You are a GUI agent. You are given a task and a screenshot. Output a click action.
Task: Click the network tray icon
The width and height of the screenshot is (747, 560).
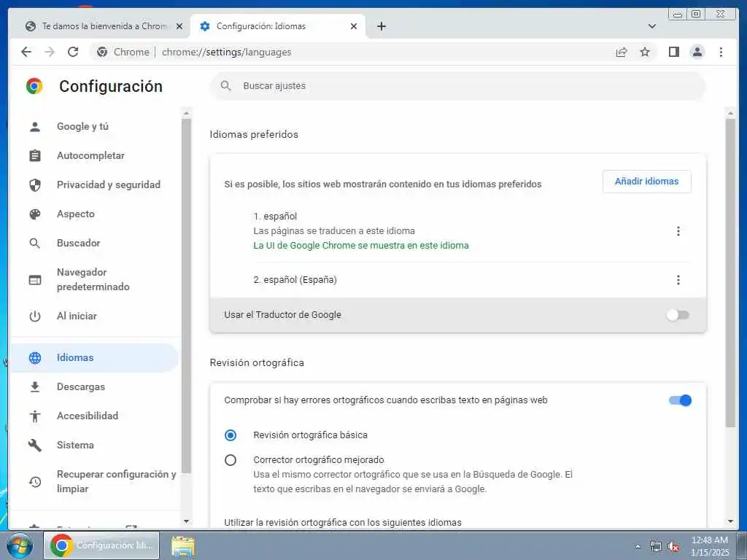coord(656,547)
